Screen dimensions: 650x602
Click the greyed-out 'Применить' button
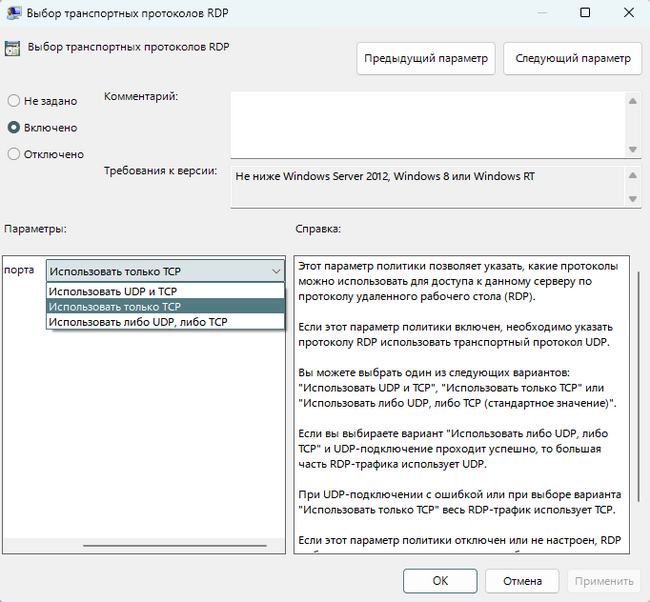click(604, 581)
